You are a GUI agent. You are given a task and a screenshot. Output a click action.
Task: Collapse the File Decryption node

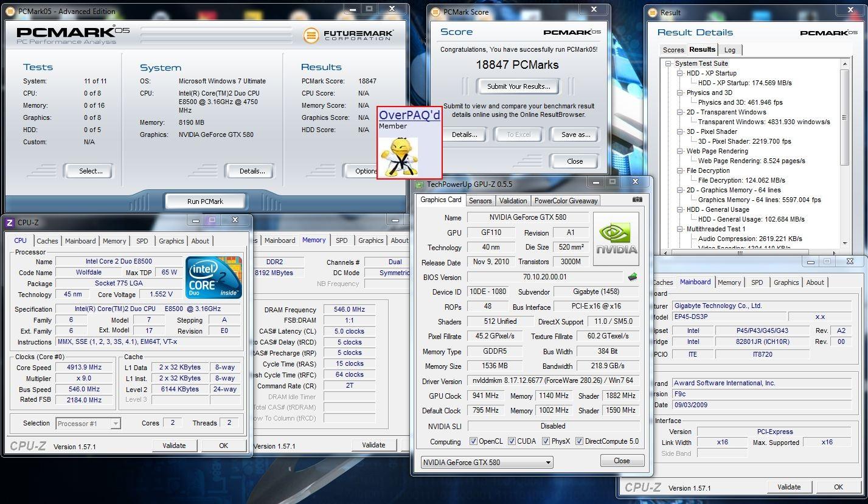pyautogui.click(x=680, y=170)
